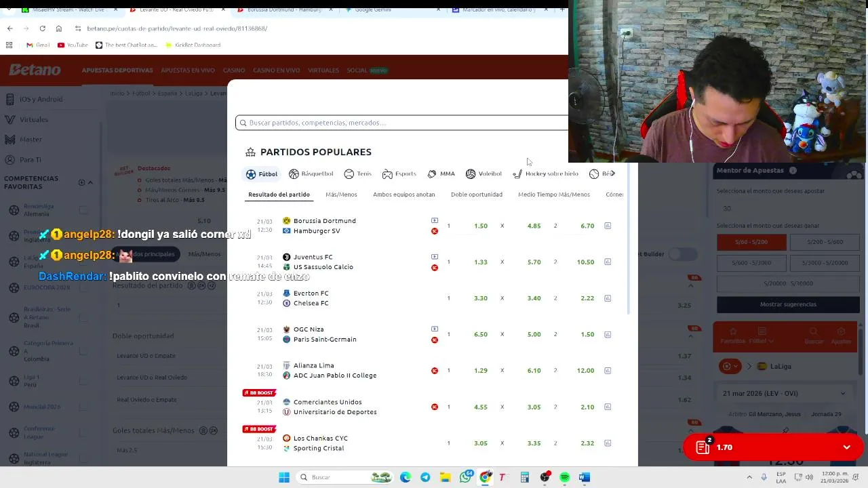Switch to Doble oportunidad tab
The height and width of the screenshot is (488, 868).
point(477,195)
